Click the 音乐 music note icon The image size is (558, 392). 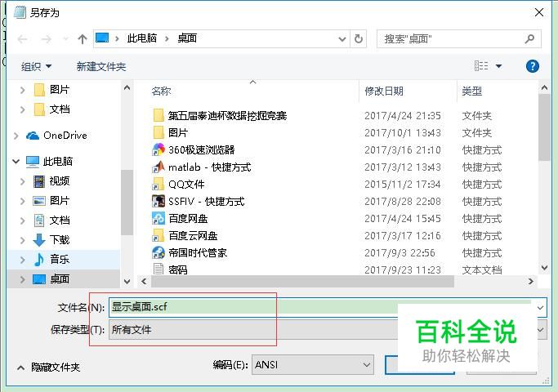pos(39,260)
